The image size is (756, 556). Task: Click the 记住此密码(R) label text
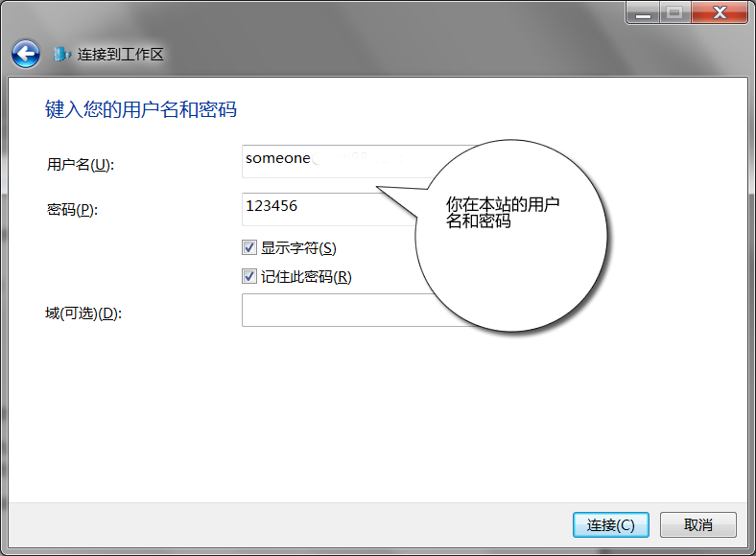tap(306, 277)
